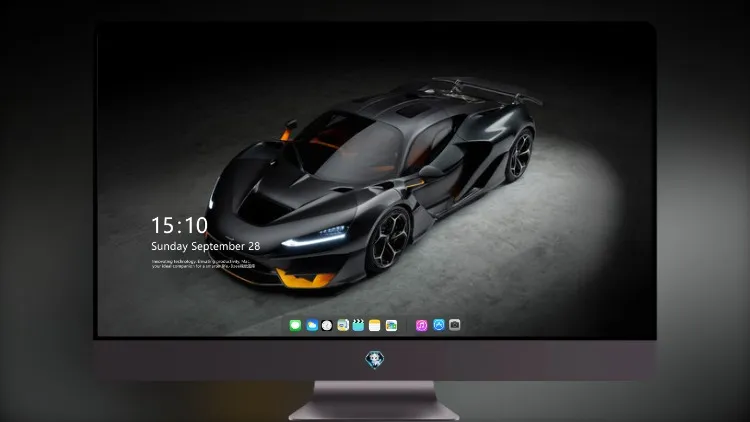Open the Preview app icon in the dock

click(x=343, y=325)
